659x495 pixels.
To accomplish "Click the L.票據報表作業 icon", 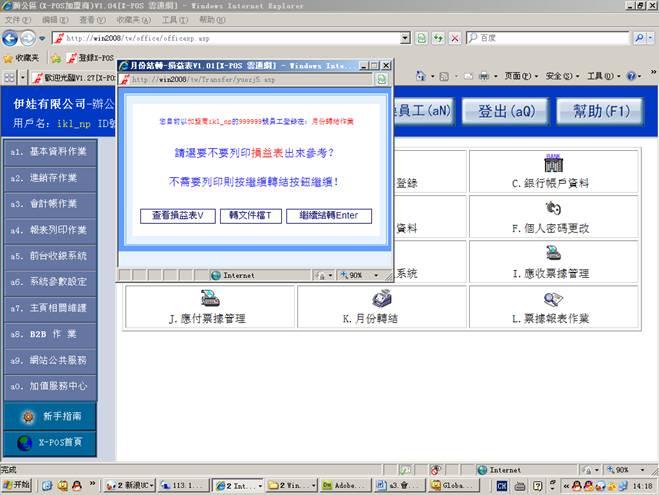I will pyautogui.click(x=551, y=298).
